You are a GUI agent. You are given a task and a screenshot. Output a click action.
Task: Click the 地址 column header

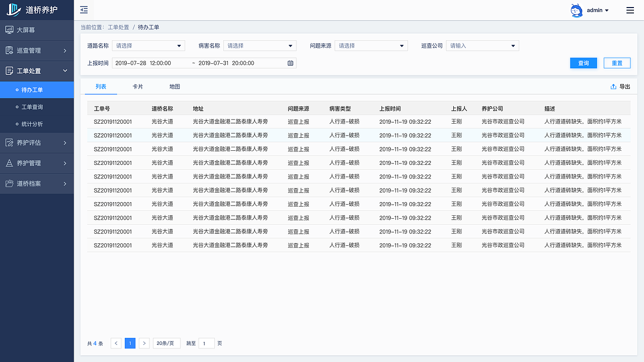coord(198,109)
